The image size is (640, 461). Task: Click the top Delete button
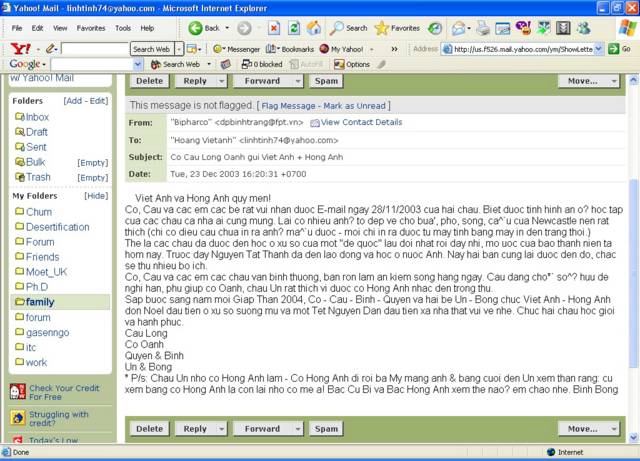click(x=149, y=81)
